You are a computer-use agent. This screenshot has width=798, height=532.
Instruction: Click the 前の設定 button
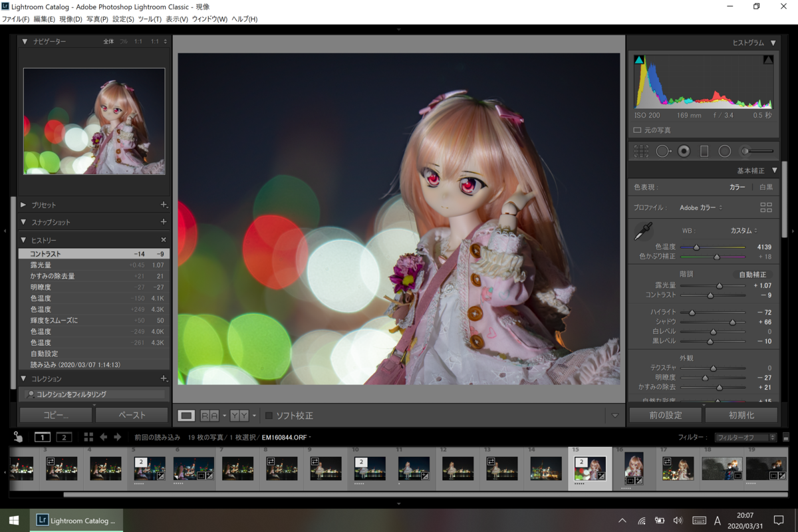pos(665,415)
